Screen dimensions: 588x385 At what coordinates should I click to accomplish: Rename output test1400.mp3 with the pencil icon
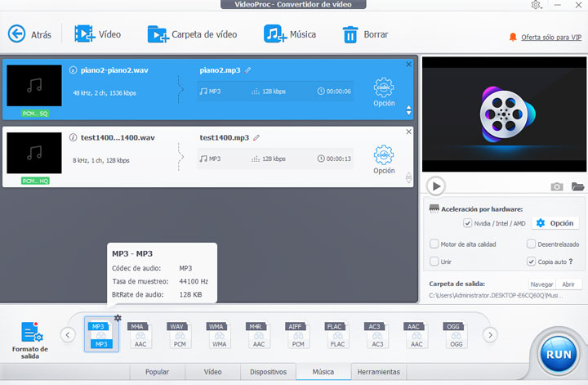[256, 137]
